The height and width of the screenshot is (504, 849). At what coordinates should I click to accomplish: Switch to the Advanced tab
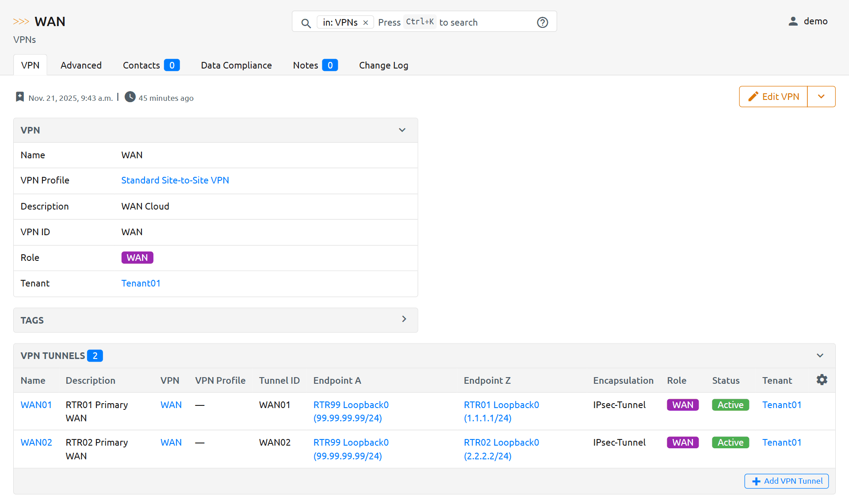(81, 65)
